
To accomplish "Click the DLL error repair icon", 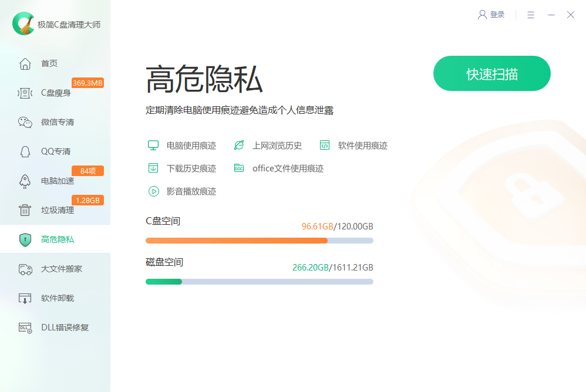I will pos(25,327).
